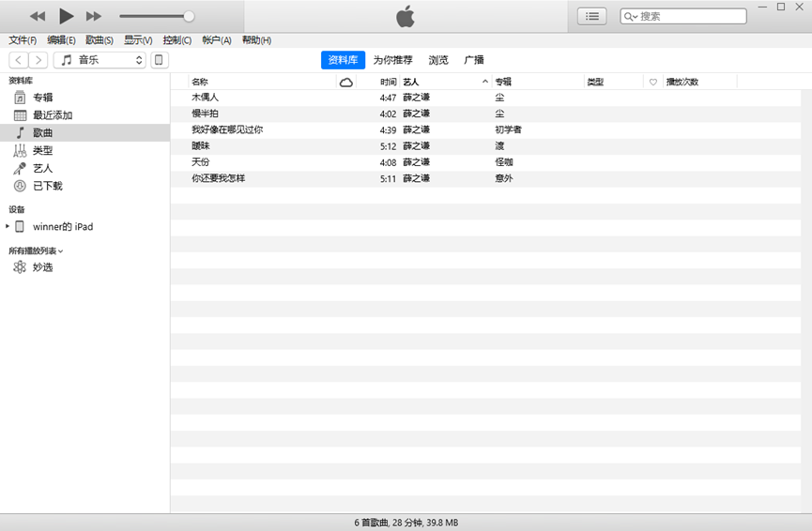The height and width of the screenshot is (531, 812).
Task: Open the 音乐 media type dropdown
Action: pyautogui.click(x=100, y=60)
